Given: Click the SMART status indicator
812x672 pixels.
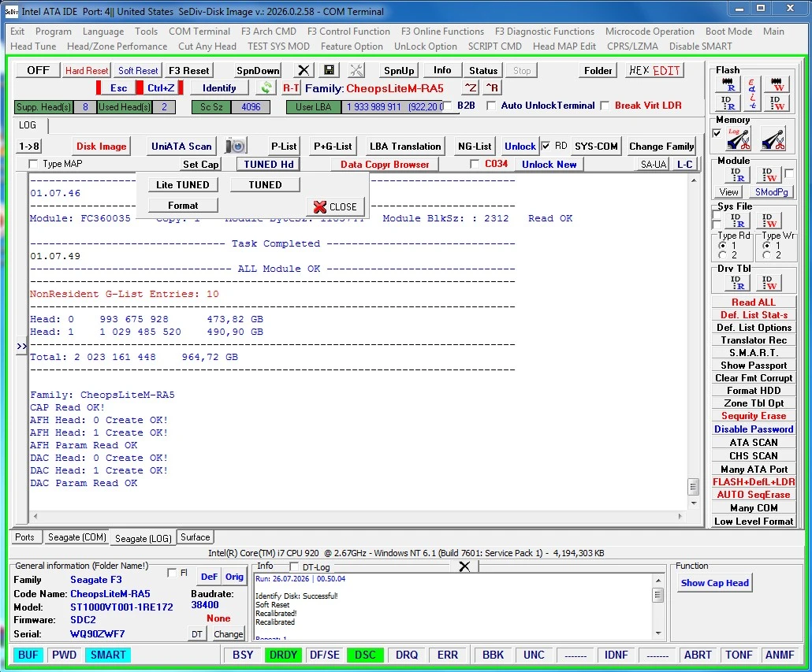Looking at the screenshot, I should [x=108, y=655].
